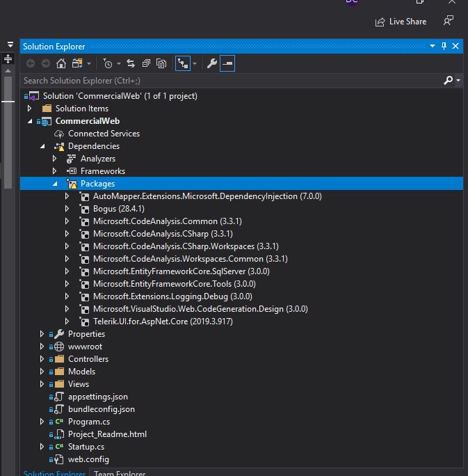This screenshot has height=476, width=468.
Task: Expand Microsoft.Extensions.Logging.Debug package
Action: tap(67, 296)
